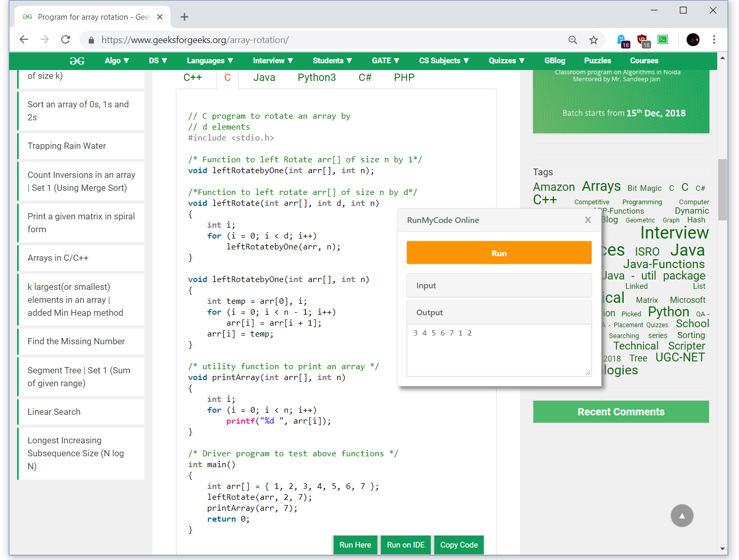Switch to the PHP code tab
739x560 pixels.
pyautogui.click(x=404, y=78)
